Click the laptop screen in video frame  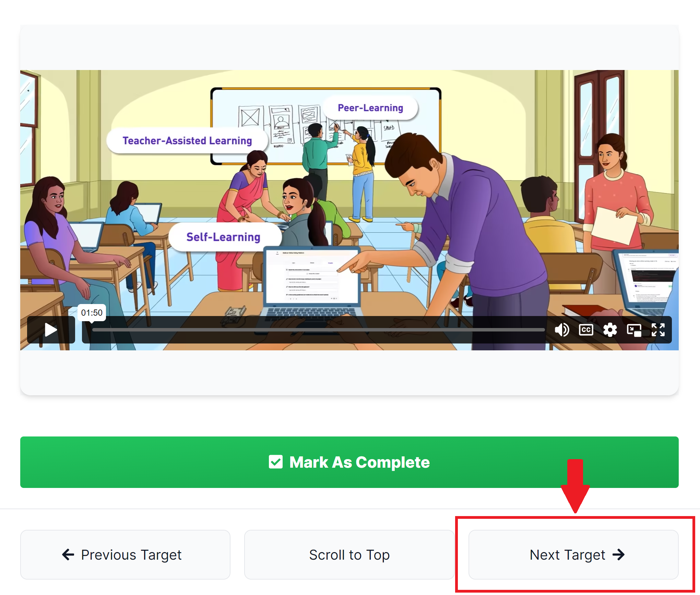(311, 276)
